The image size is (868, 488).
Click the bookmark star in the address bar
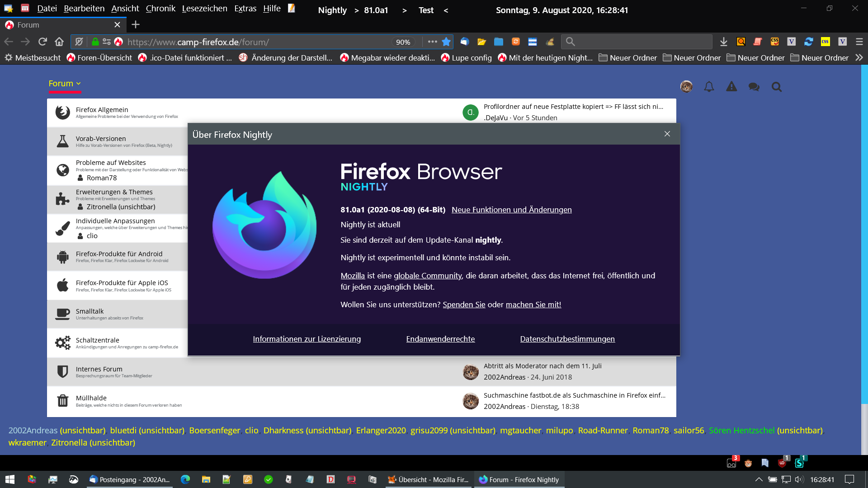click(446, 42)
